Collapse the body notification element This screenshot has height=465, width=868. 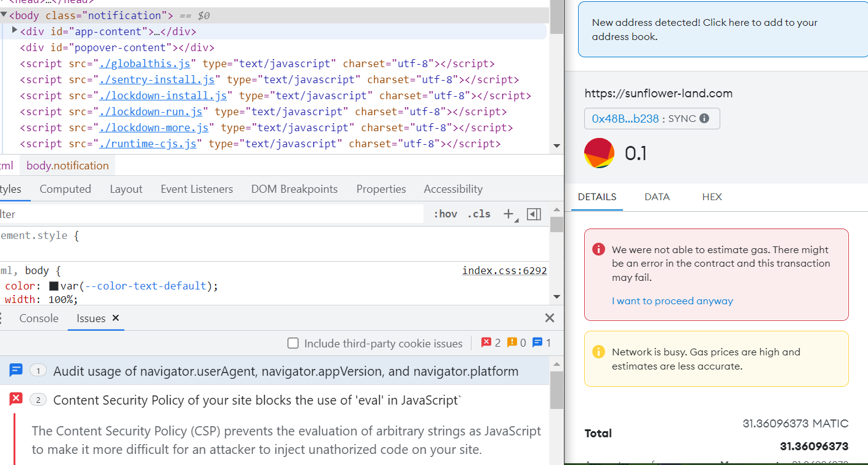pos(4,14)
